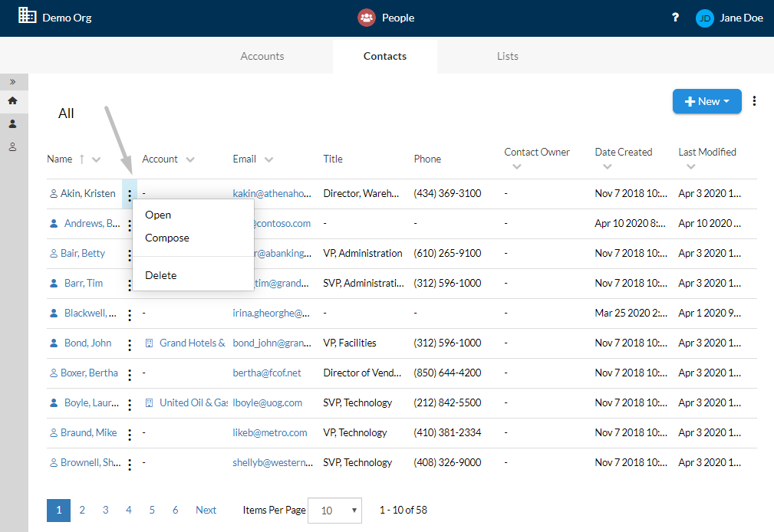
Task: Click the blue New button
Action: [706, 101]
